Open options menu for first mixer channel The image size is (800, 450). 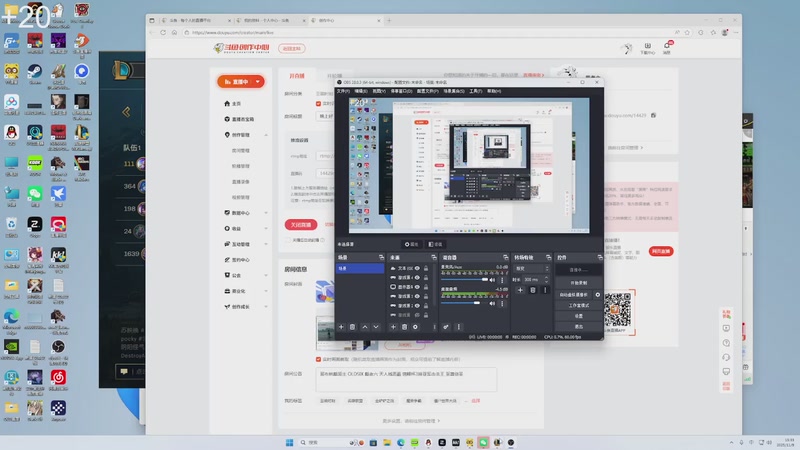(x=502, y=280)
